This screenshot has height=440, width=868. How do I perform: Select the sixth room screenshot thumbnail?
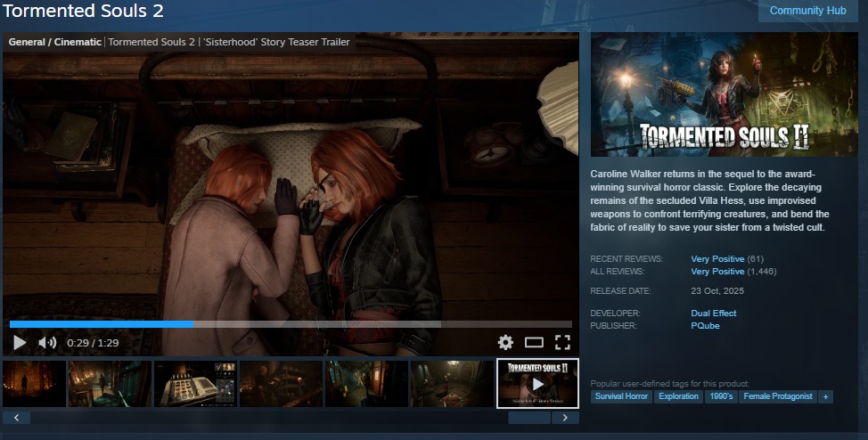(452, 384)
